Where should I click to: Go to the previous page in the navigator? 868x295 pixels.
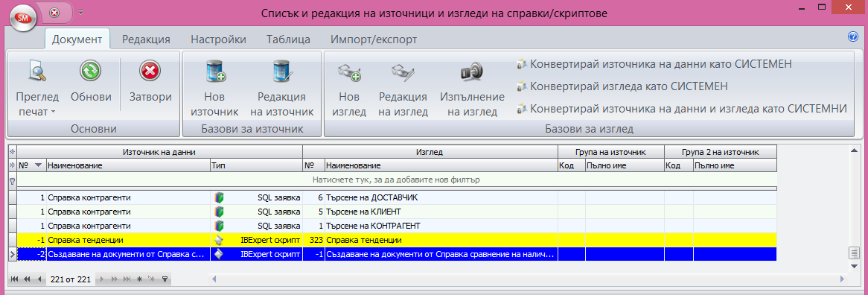(27, 279)
